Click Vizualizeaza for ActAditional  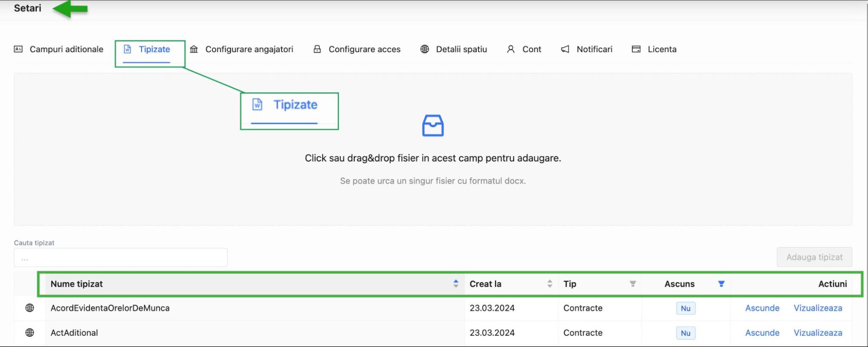(x=818, y=333)
